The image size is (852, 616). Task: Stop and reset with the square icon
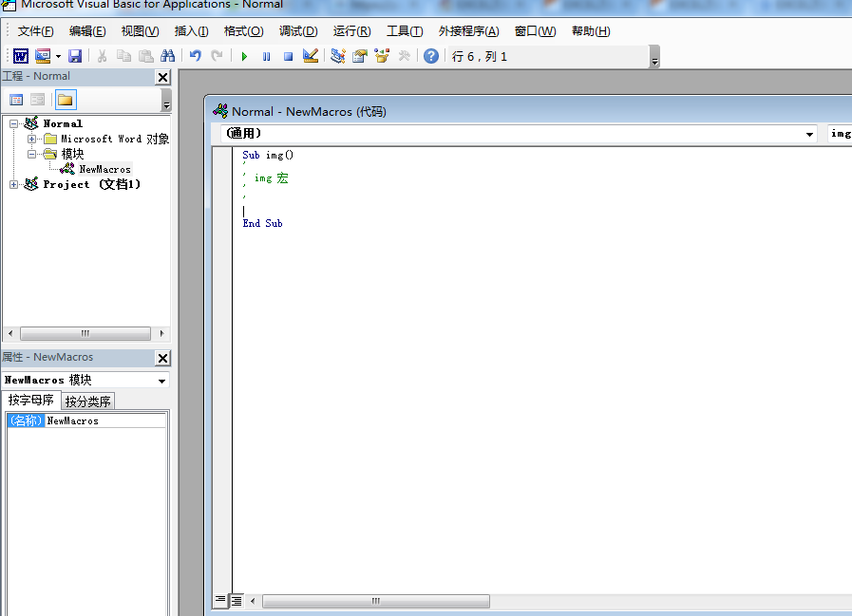coord(289,57)
